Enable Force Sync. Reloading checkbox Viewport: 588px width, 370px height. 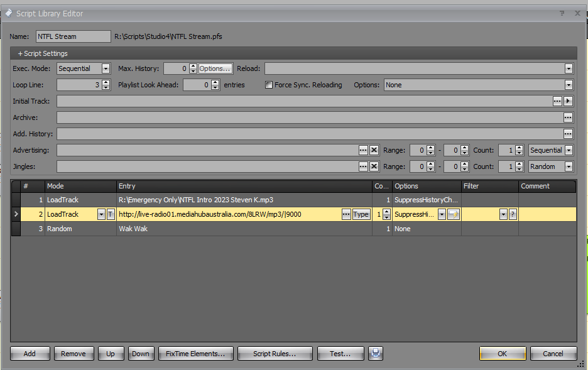pos(269,85)
